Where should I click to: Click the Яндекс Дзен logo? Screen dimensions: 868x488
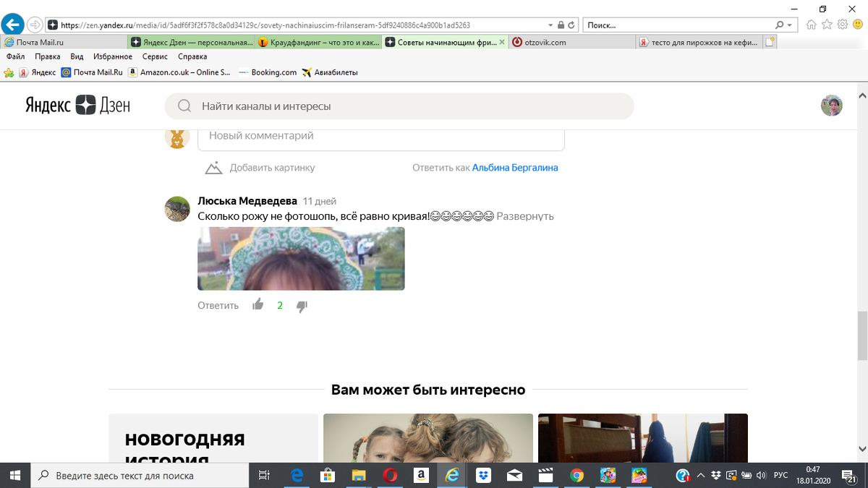pos(78,106)
